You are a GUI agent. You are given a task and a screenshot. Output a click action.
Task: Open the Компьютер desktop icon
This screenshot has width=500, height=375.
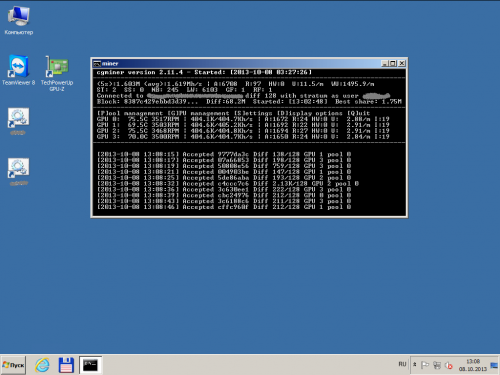coord(19,20)
